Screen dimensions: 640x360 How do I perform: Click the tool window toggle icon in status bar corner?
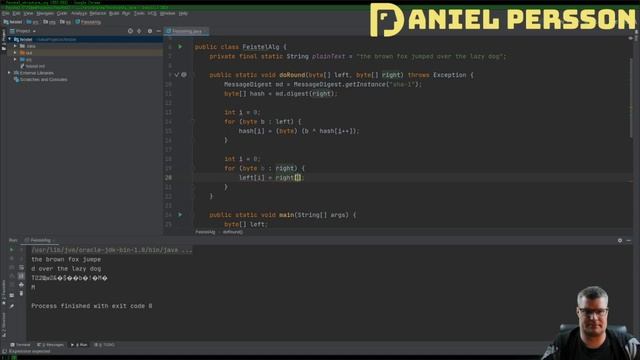tap(4, 351)
